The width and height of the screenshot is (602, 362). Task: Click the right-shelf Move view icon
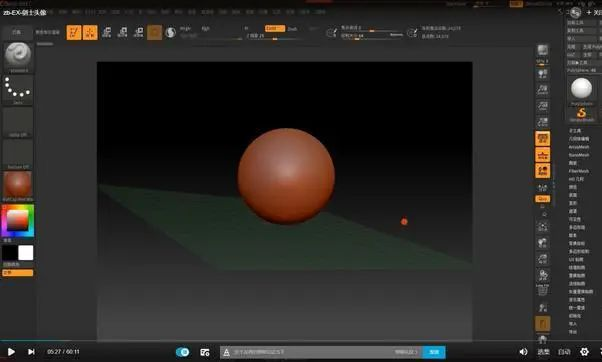coord(542,243)
